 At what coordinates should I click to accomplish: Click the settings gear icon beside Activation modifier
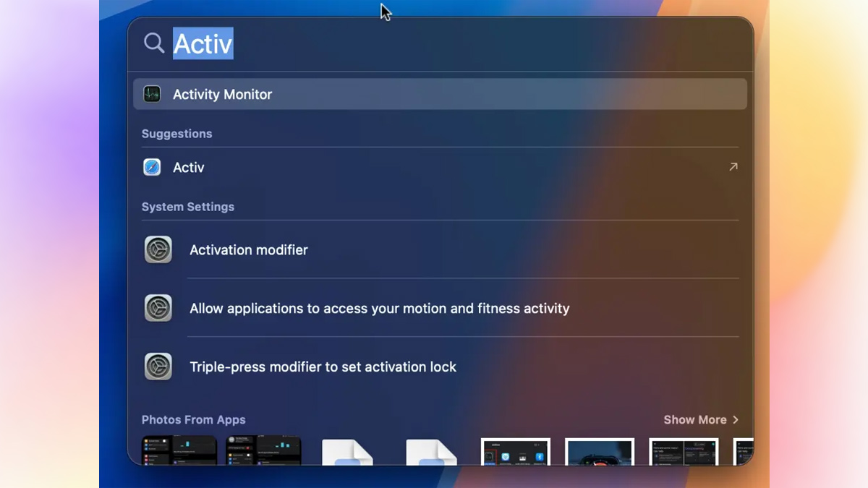(x=158, y=249)
